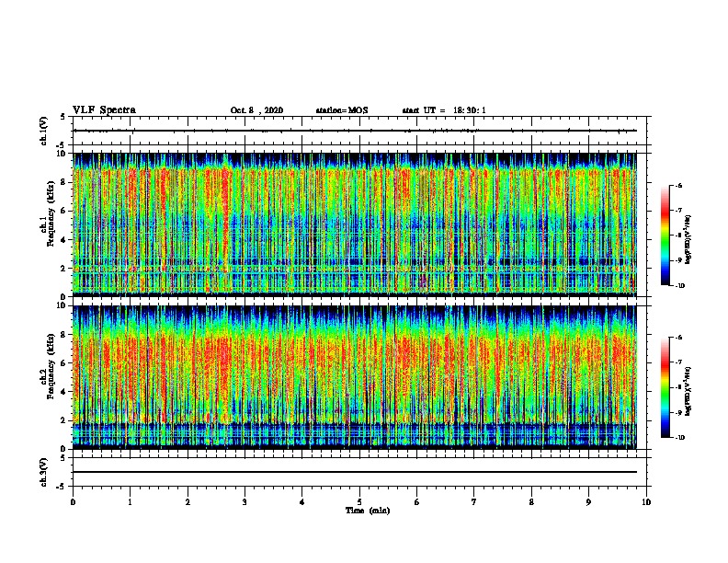Click time axis tick label "1"
Viewport: 728px width, 563px height.
pos(130,502)
